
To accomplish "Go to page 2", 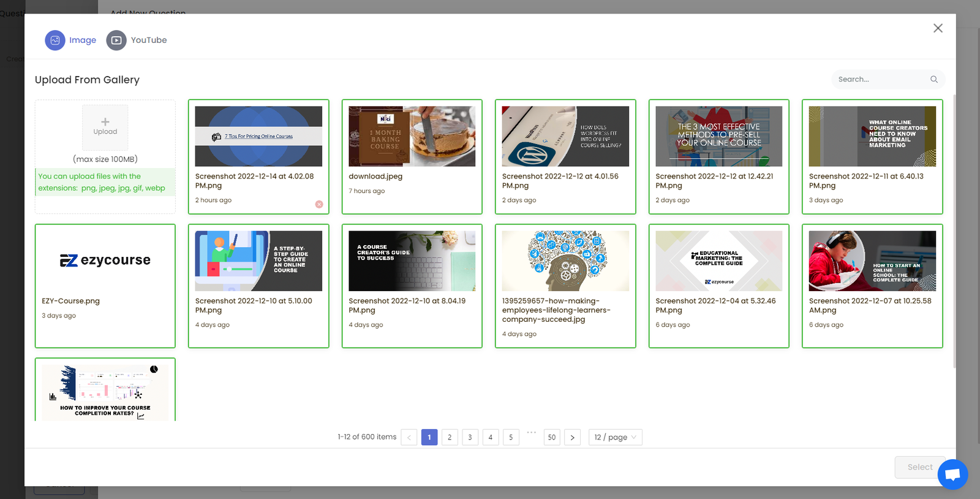I will tap(450, 437).
